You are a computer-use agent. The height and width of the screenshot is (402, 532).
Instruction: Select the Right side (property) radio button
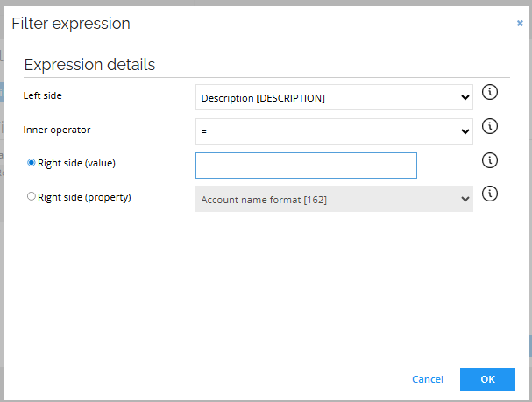tap(32, 197)
